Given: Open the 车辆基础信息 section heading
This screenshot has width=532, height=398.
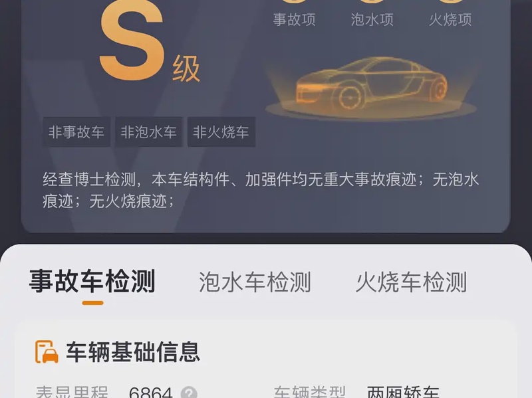Looking at the screenshot, I should [132, 352].
